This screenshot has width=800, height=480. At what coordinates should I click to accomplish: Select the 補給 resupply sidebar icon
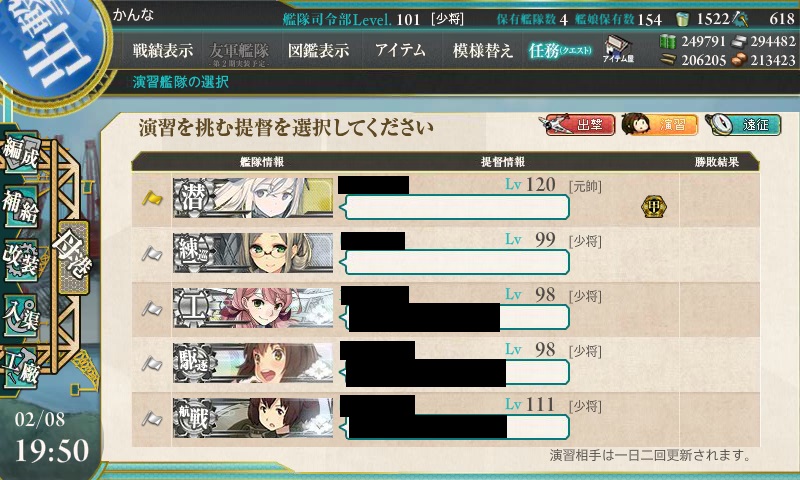(x=21, y=206)
